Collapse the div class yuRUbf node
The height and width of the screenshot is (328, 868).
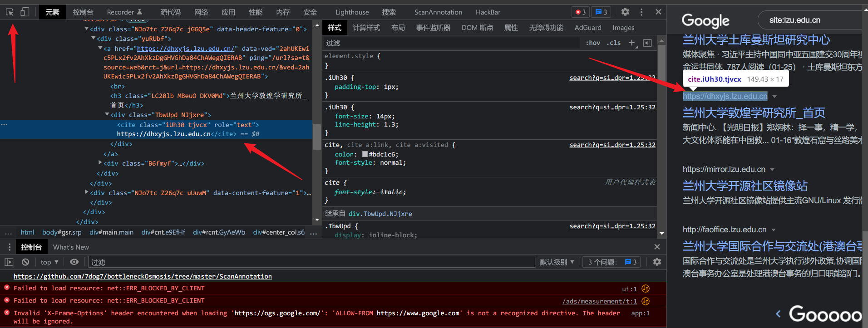pyautogui.click(x=94, y=39)
